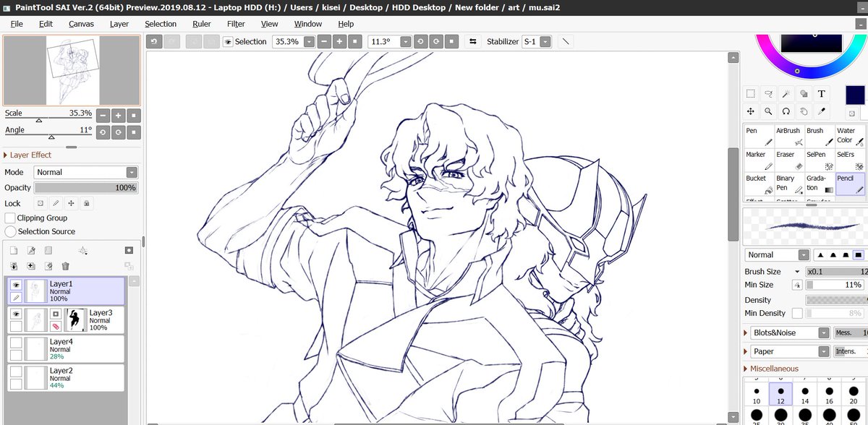Viewport: 868px width, 425px height.
Task: Show Layer4 via its visibility box
Action: (16, 343)
